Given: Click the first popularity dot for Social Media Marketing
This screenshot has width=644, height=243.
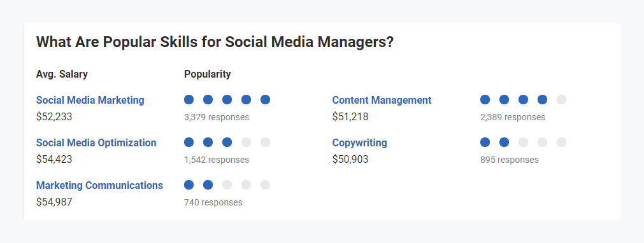Looking at the screenshot, I should pyautogui.click(x=189, y=99).
